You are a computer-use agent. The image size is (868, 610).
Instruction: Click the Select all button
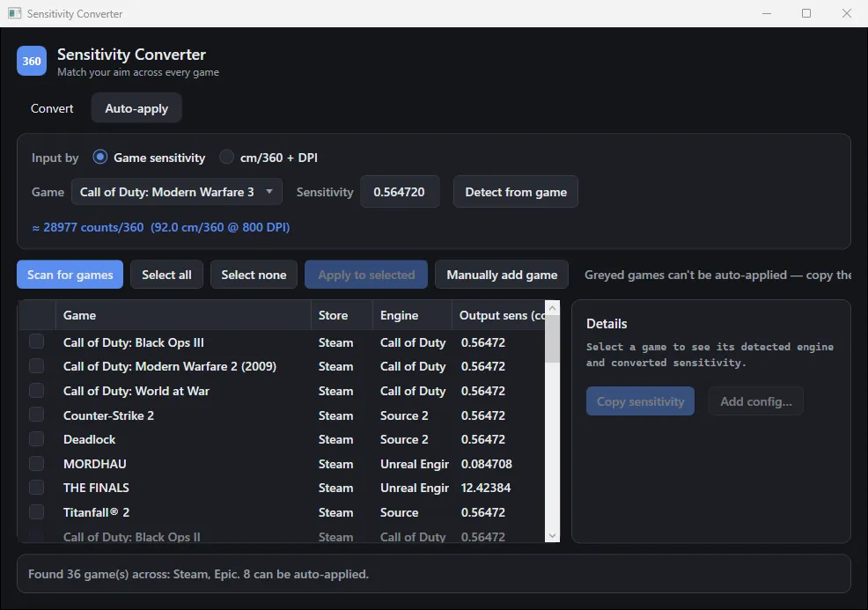click(166, 275)
